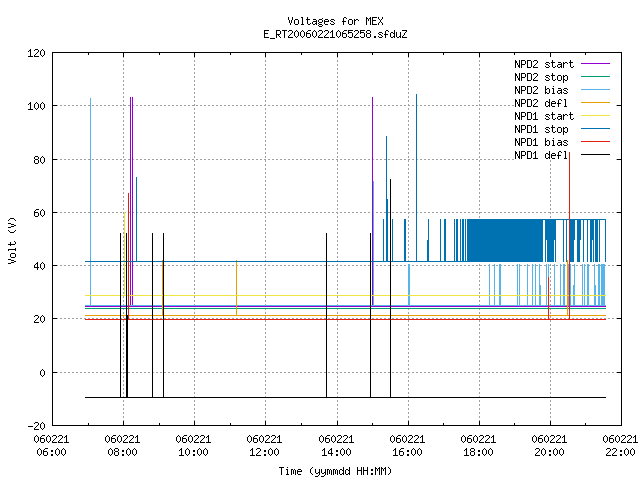Click the X-axis tick 060221 12:00
Screen dimensions: 640x480
tap(264, 446)
